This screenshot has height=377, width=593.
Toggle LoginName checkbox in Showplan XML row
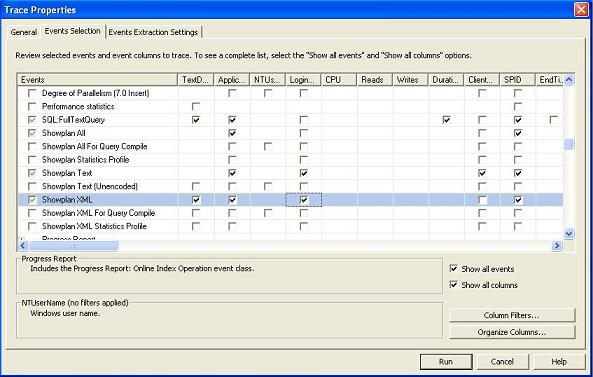304,200
